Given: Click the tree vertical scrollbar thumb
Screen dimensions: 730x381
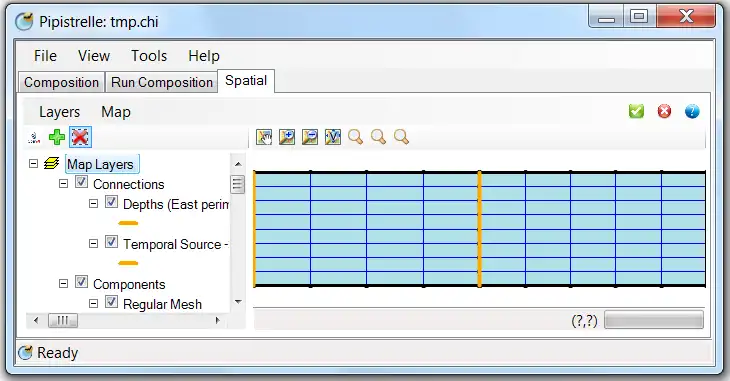Looking at the screenshot, I should tap(237, 184).
